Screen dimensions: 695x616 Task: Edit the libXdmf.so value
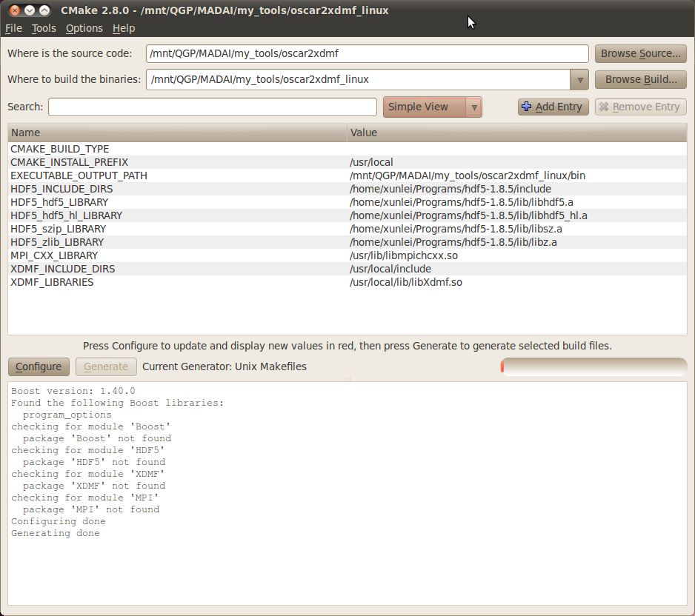click(406, 282)
